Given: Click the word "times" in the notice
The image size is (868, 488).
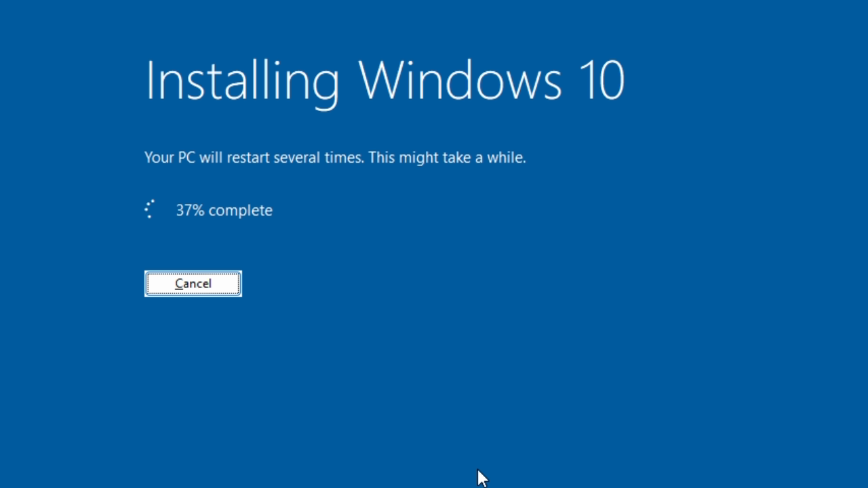Looking at the screenshot, I should pyautogui.click(x=345, y=158).
